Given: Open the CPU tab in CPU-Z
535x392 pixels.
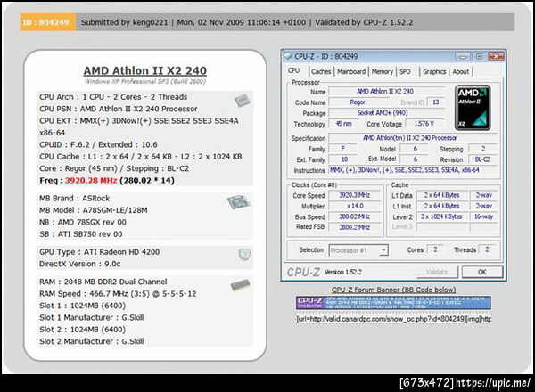Looking at the screenshot, I should pos(293,71).
